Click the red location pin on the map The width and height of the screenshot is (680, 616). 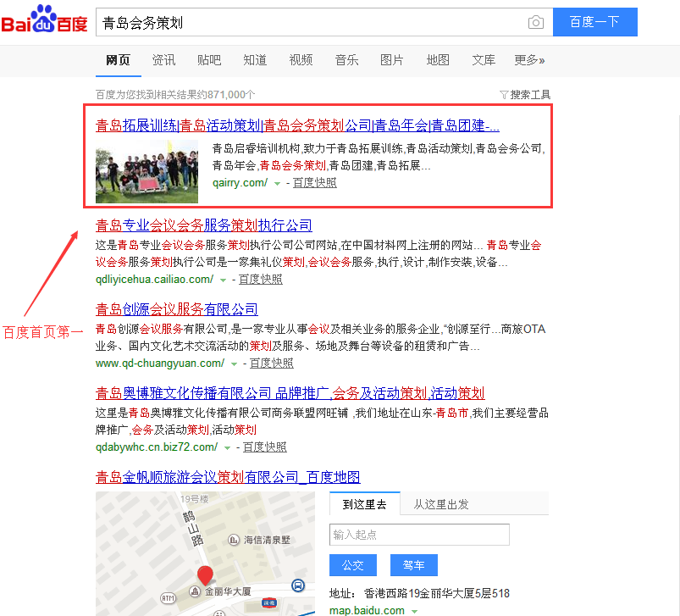[206, 574]
